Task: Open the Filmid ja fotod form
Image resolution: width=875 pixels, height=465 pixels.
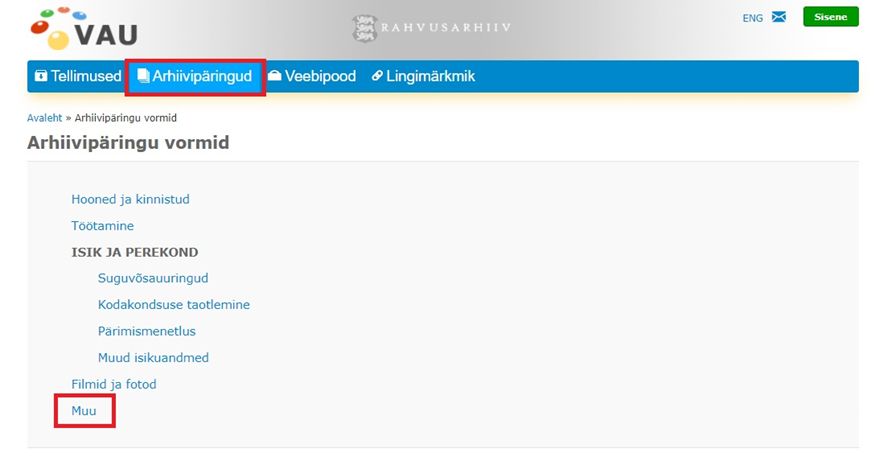Action: pyautogui.click(x=114, y=384)
